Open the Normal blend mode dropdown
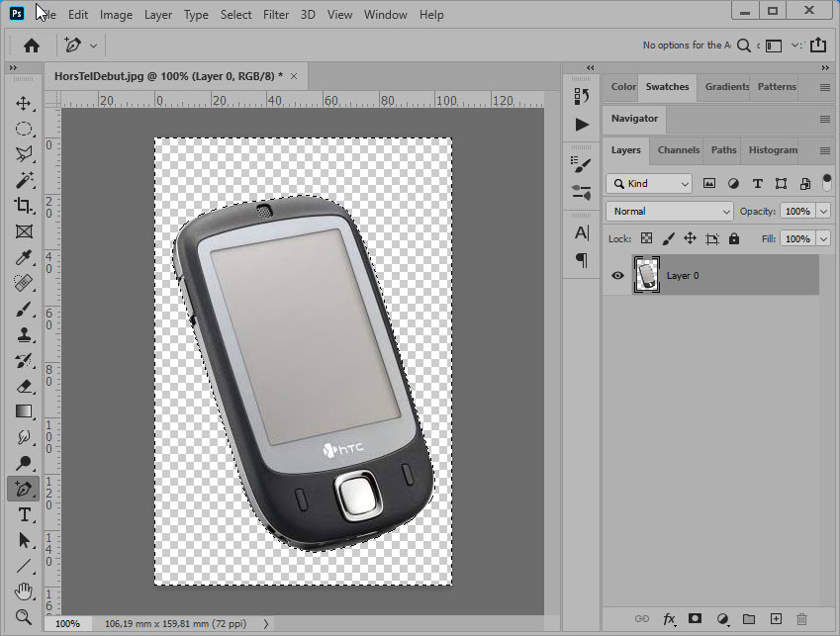The height and width of the screenshot is (636, 840). coord(670,212)
